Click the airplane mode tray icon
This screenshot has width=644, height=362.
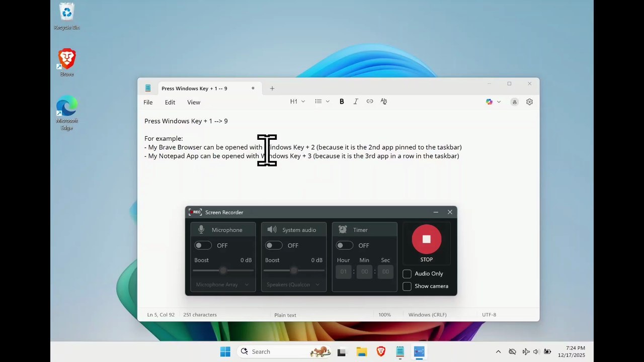[526, 352]
